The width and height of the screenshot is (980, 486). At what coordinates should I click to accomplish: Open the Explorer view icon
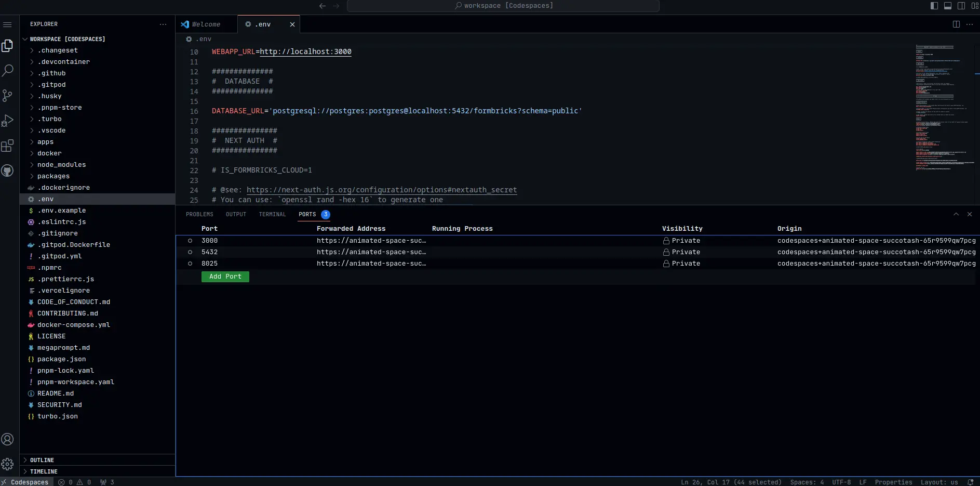pyautogui.click(x=7, y=46)
